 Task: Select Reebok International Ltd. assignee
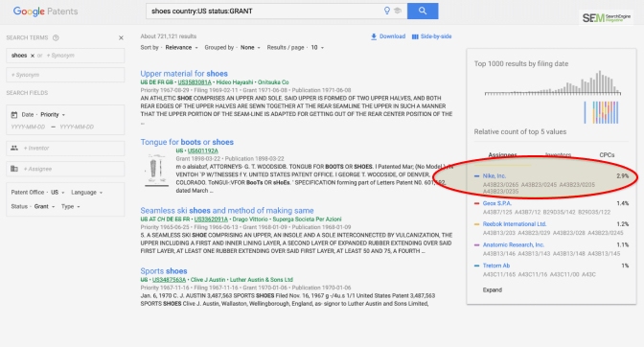515,224
